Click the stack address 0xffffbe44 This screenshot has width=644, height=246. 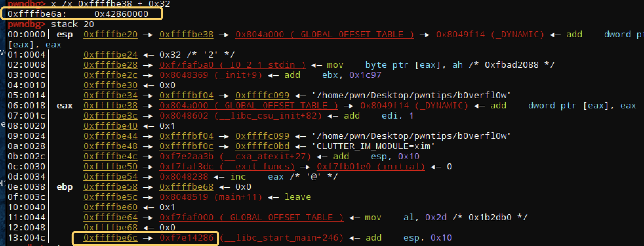click(110, 136)
